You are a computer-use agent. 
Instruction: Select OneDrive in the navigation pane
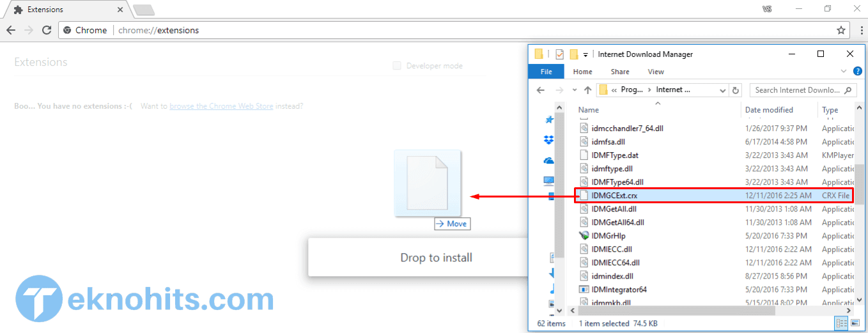pos(548,160)
